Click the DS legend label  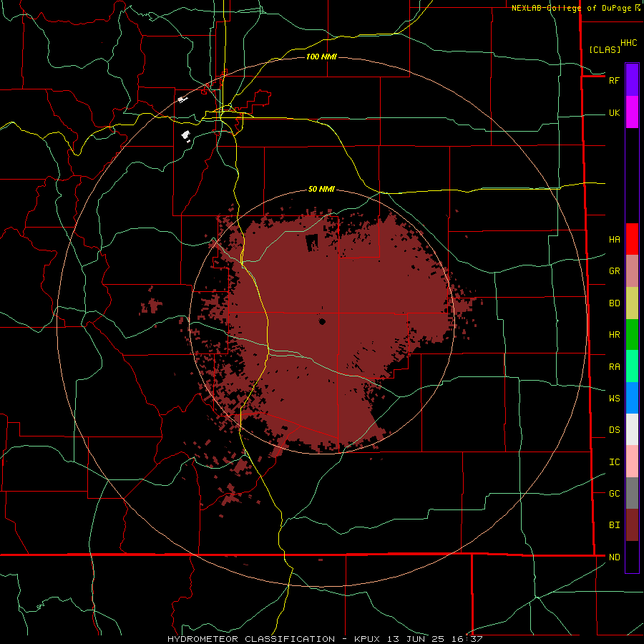coord(614,430)
